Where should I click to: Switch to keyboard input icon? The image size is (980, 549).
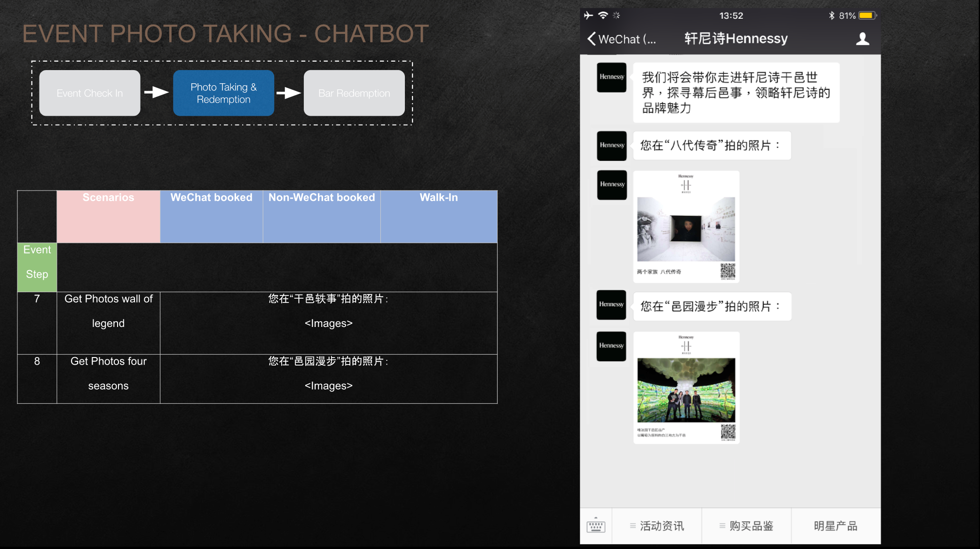tap(596, 526)
